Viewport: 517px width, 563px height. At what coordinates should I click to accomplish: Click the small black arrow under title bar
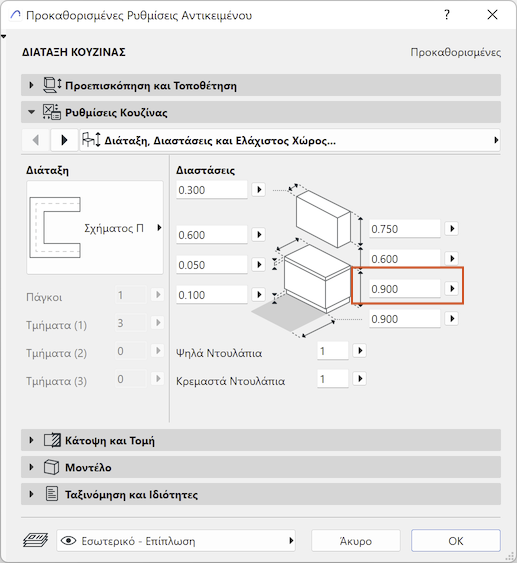click(4, 36)
